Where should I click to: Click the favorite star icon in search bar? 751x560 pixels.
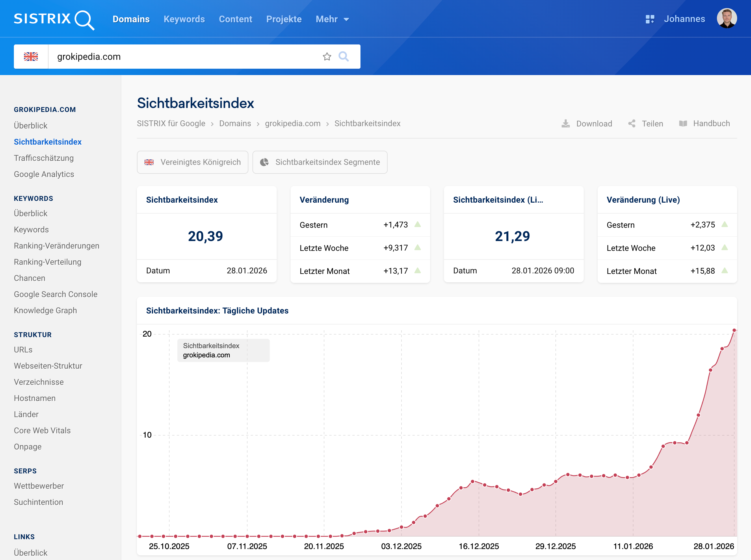point(327,57)
